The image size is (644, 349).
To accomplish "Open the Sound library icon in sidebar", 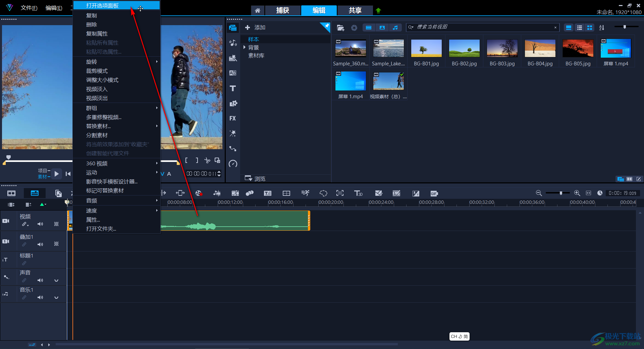I will click(233, 43).
